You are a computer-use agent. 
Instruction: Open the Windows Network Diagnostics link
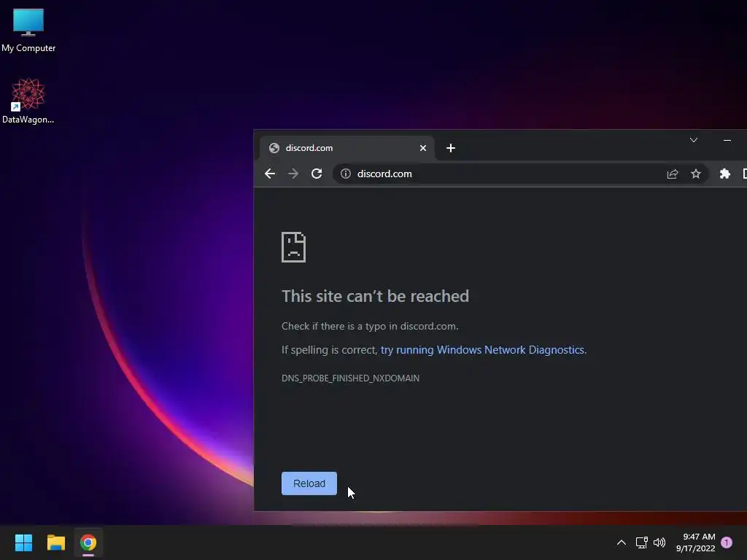point(482,350)
